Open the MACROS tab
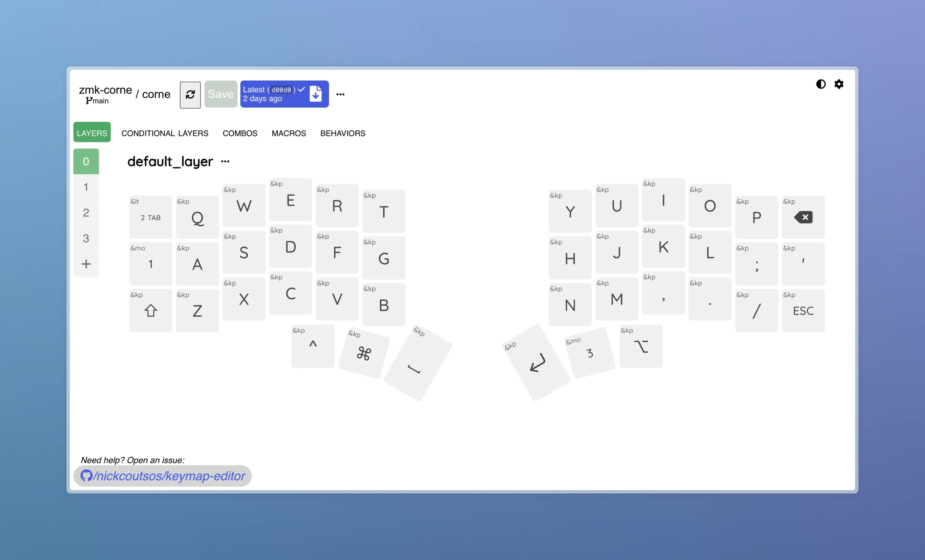Screen dimensions: 925x560 [x=289, y=133]
